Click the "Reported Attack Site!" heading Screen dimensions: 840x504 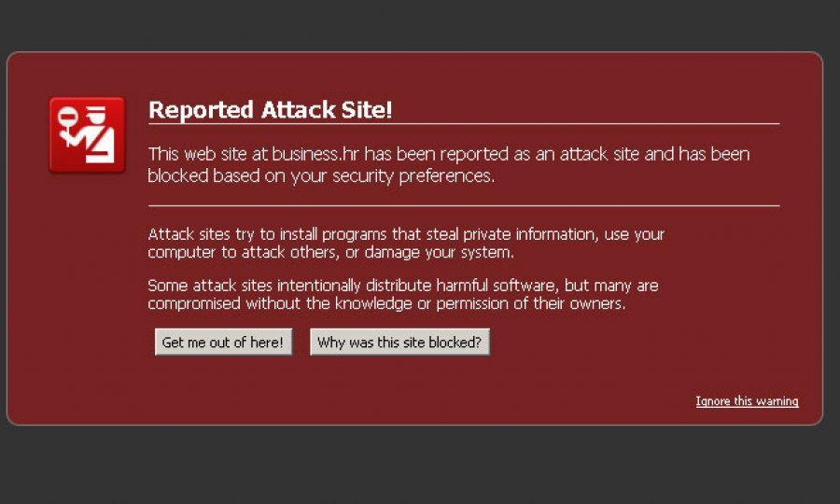pyautogui.click(x=270, y=110)
